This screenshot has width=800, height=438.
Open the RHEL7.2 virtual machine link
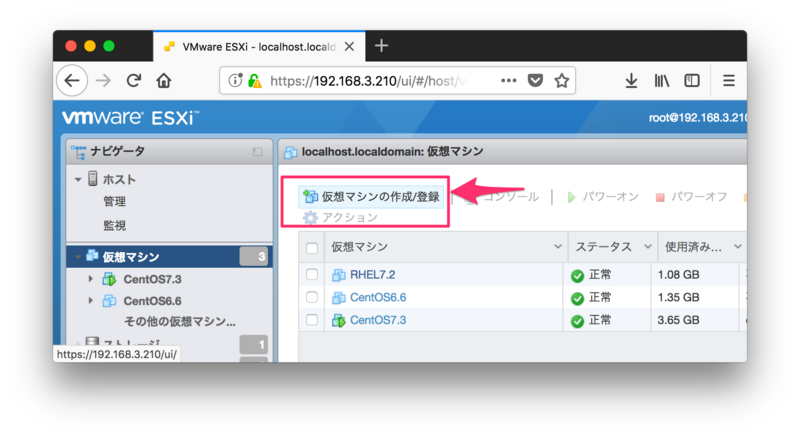click(372, 275)
